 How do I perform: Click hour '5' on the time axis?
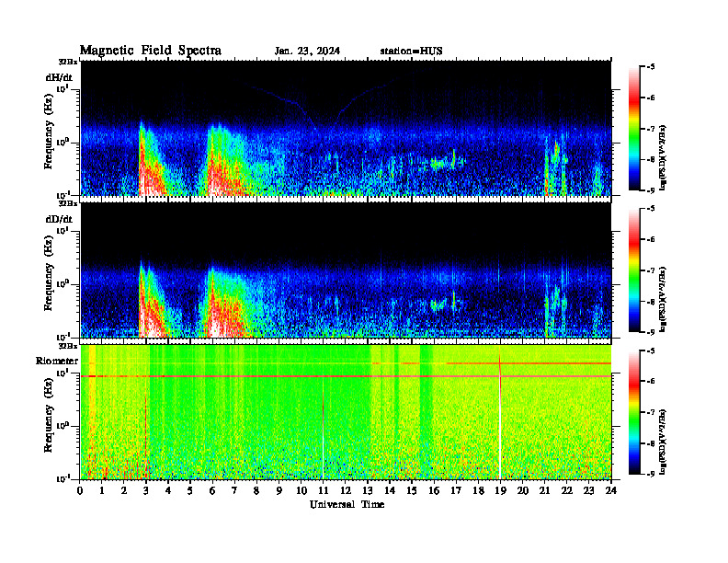[x=191, y=490]
